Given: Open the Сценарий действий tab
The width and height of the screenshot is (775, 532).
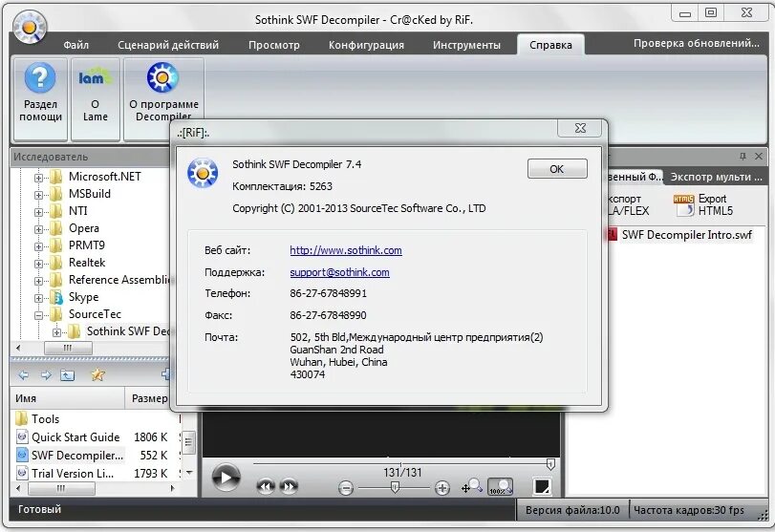Looking at the screenshot, I should (168, 45).
